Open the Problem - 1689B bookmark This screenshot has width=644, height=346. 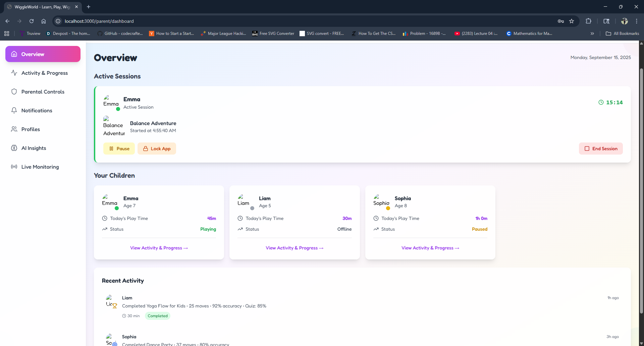[x=424, y=34]
